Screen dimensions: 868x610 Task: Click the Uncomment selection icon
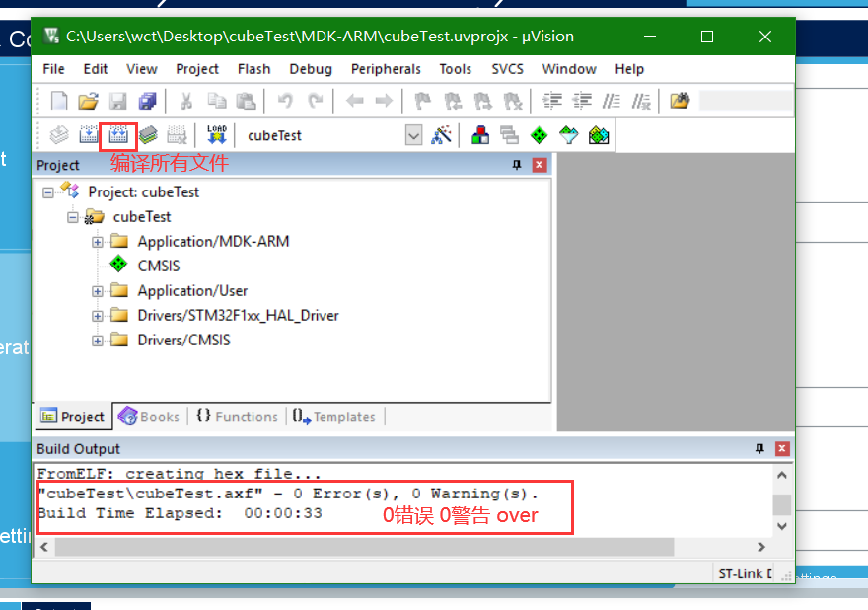(x=641, y=101)
